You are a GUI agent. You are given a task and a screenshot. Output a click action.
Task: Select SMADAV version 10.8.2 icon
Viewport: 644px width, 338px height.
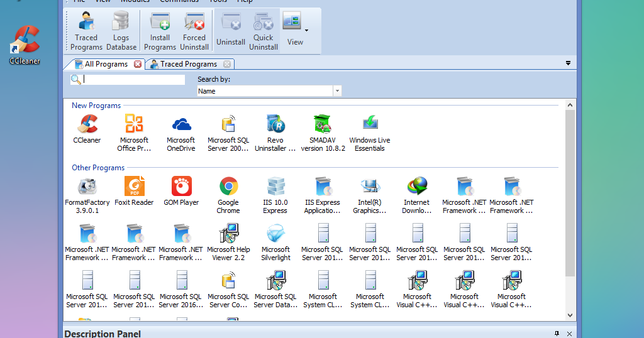(323, 133)
